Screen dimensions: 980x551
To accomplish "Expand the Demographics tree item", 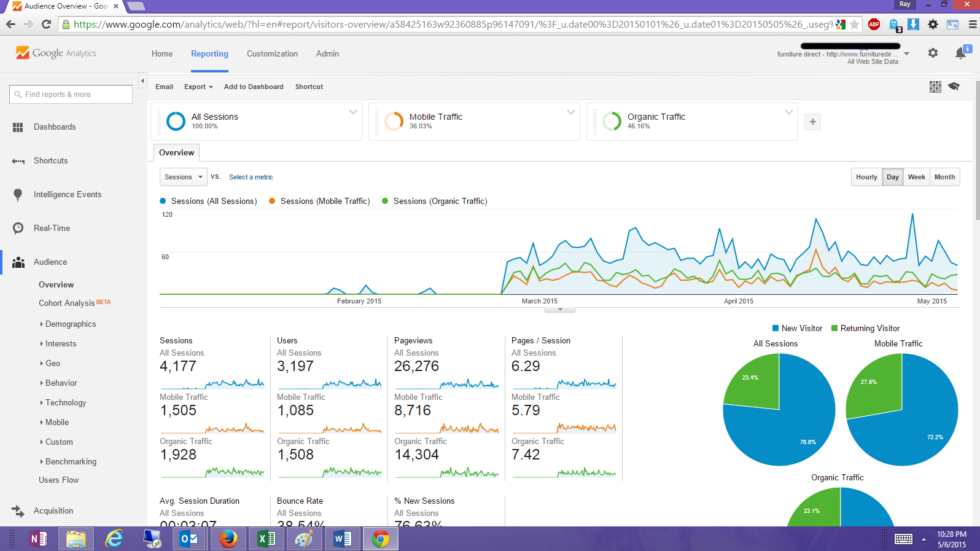I will (x=71, y=324).
